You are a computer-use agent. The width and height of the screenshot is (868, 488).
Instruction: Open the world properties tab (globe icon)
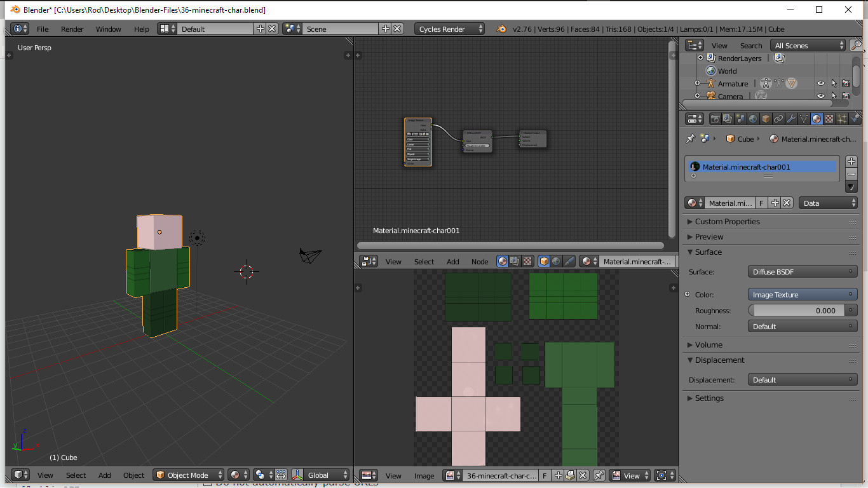point(753,119)
